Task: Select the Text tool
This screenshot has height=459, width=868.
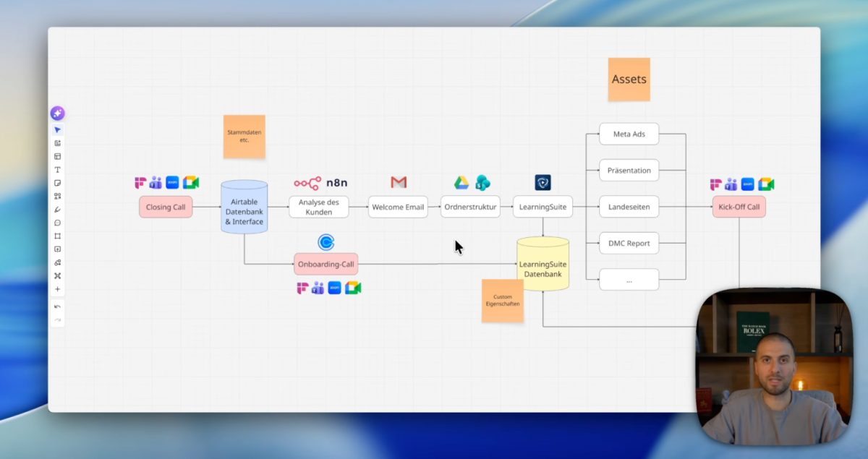Action: point(57,169)
